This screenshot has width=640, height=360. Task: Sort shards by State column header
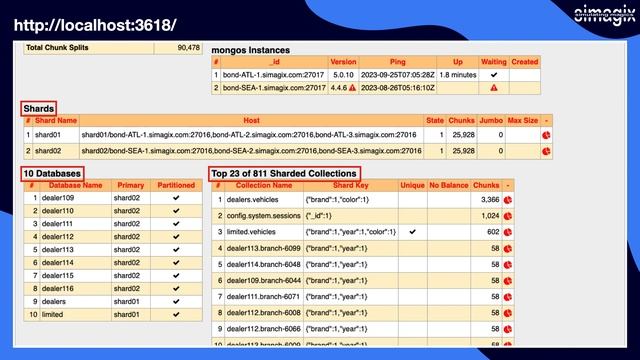point(435,120)
